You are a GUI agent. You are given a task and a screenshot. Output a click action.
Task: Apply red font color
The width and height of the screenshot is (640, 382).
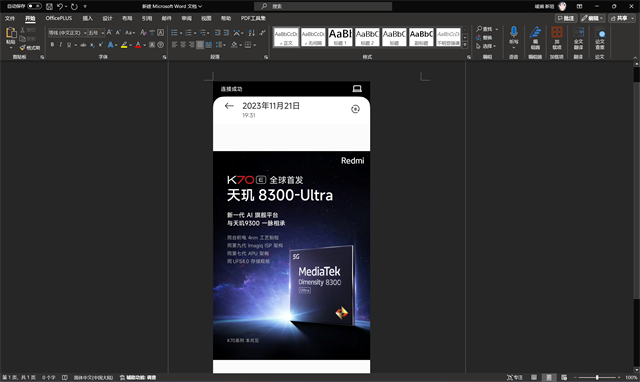(x=138, y=45)
